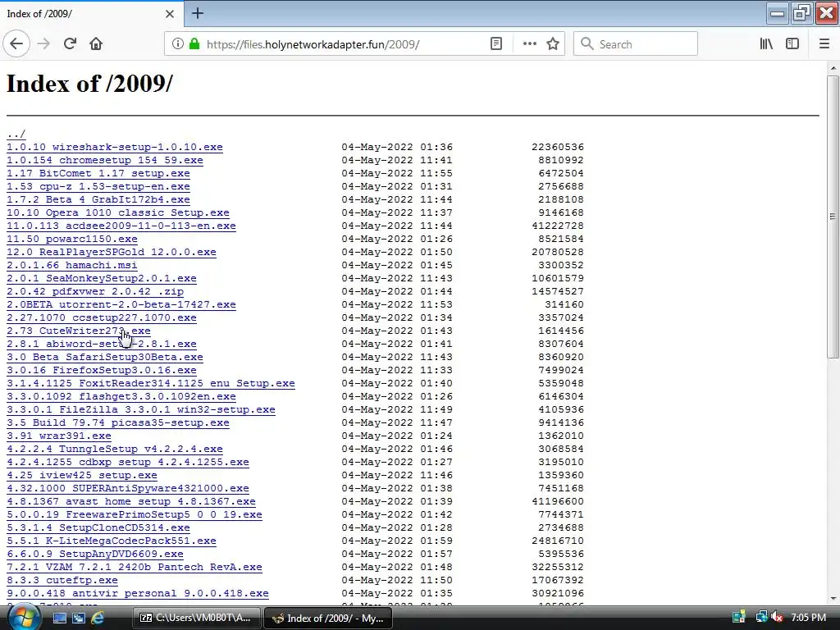Go back to the previous page
Viewport: 840px width, 630px height.
tap(16, 44)
